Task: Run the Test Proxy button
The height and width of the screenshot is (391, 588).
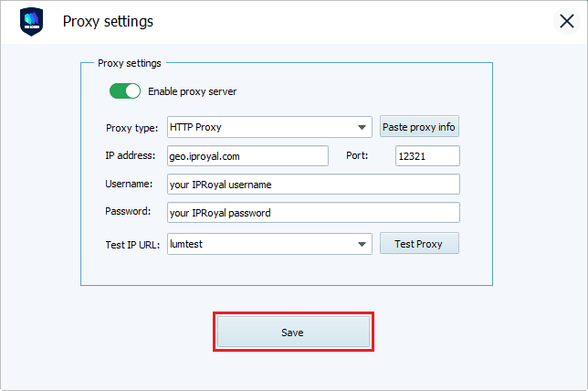Action: point(419,244)
